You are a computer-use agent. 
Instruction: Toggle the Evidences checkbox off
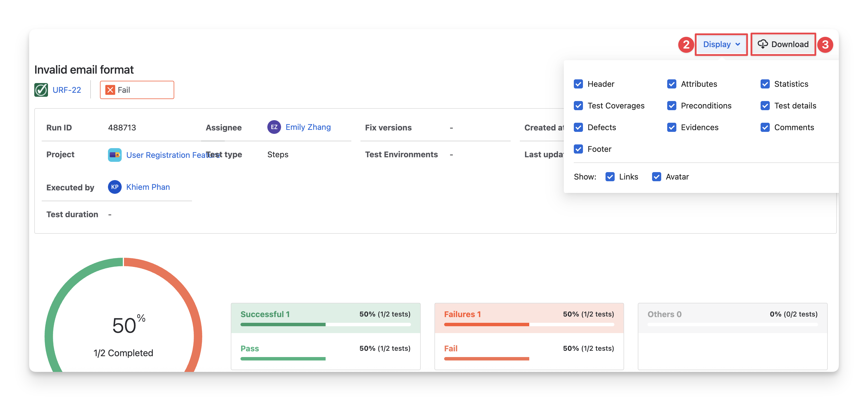671,127
